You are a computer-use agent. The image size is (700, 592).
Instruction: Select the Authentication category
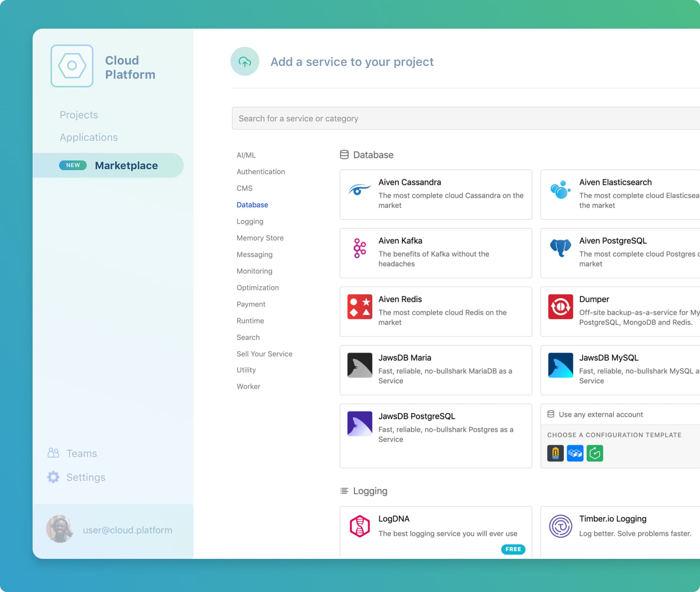pos(261,172)
